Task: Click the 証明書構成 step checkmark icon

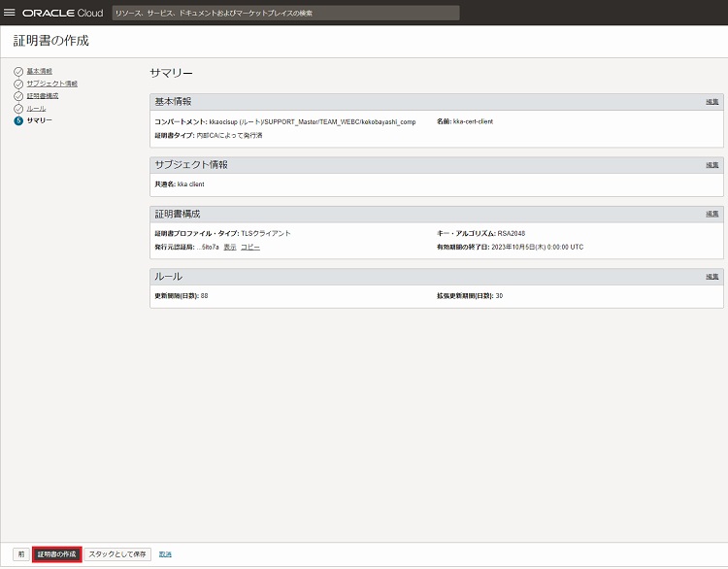Action: (x=18, y=96)
